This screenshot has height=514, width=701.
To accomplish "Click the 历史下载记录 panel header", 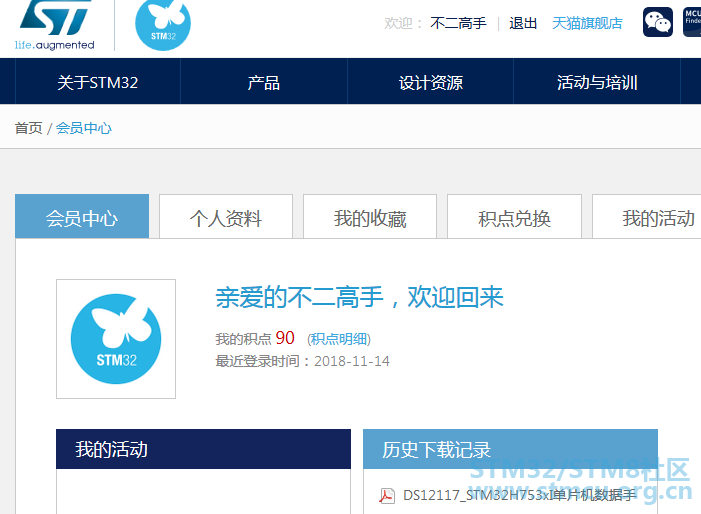I will pos(510,449).
